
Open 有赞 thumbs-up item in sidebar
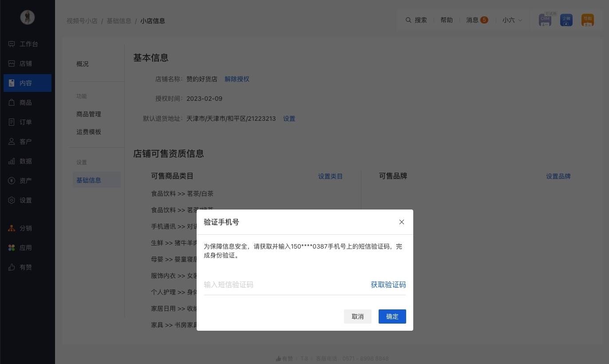pos(28,267)
